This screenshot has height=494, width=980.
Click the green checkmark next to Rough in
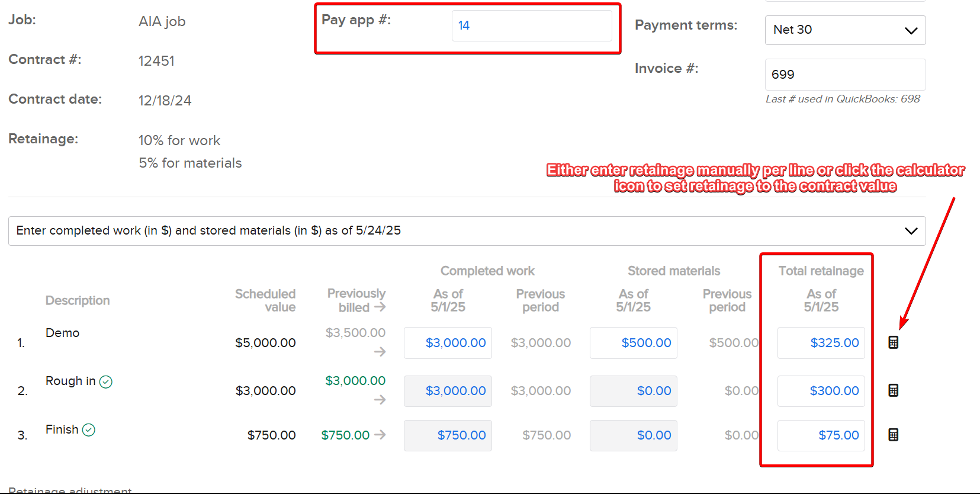[106, 382]
